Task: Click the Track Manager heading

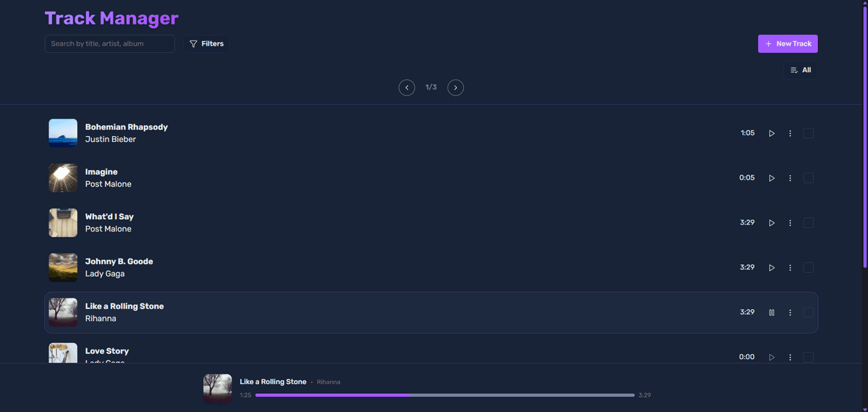Action: point(111,18)
